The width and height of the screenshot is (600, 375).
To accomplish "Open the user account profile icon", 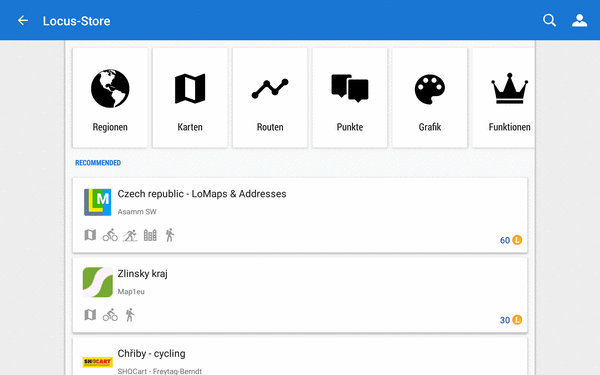I will point(579,20).
